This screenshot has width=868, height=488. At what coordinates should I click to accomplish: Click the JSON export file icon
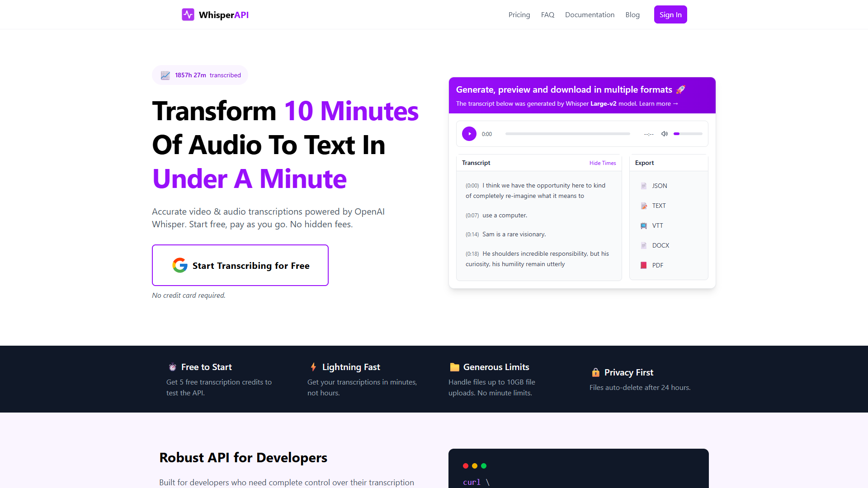coord(644,186)
